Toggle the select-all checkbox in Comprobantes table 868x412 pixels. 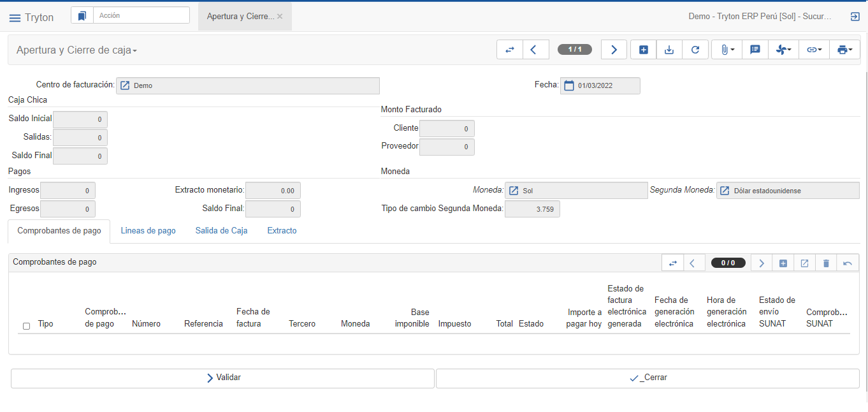click(26, 326)
